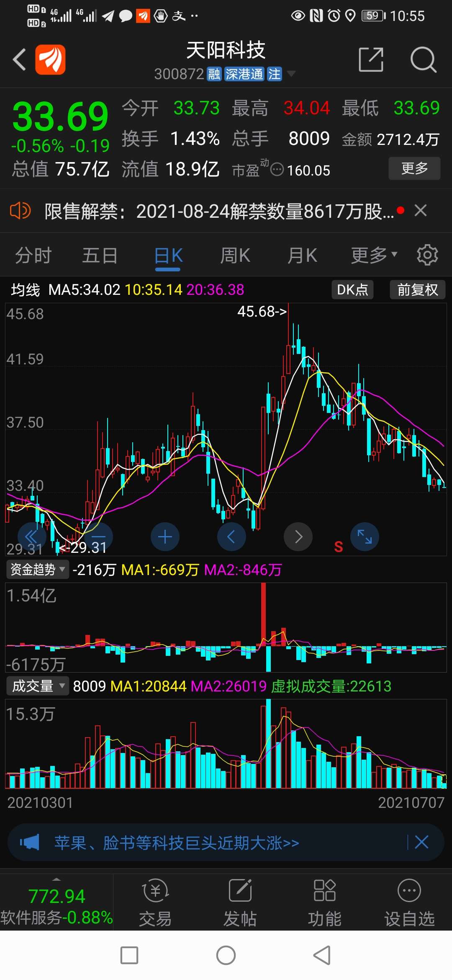The height and width of the screenshot is (980, 452).
Task: Switch to the 月K tab
Action: (x=302, y=255)
